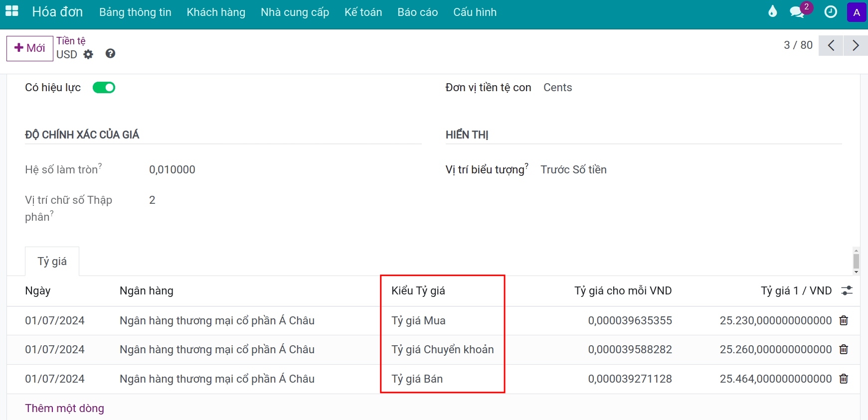Sort by Tỷ giá cho mỗi VND header
This screenshot has height=420, width=868.
click(x=623, y=291)
